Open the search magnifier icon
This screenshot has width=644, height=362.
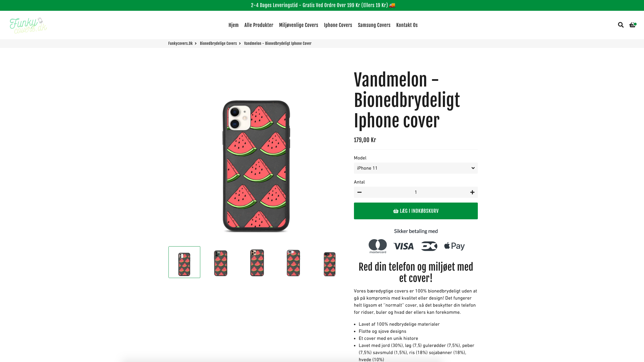coord(621,25)
